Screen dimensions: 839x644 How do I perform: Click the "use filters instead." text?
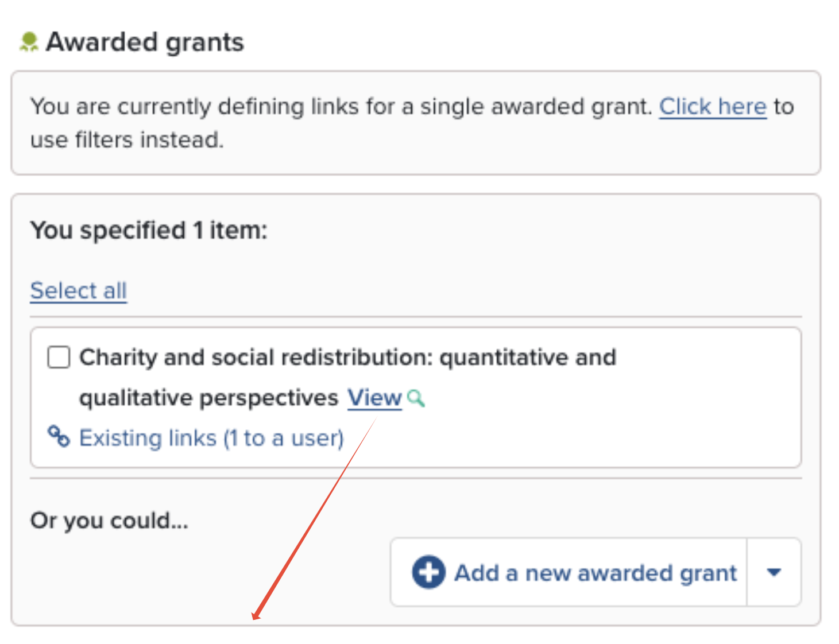click(127, 139)
